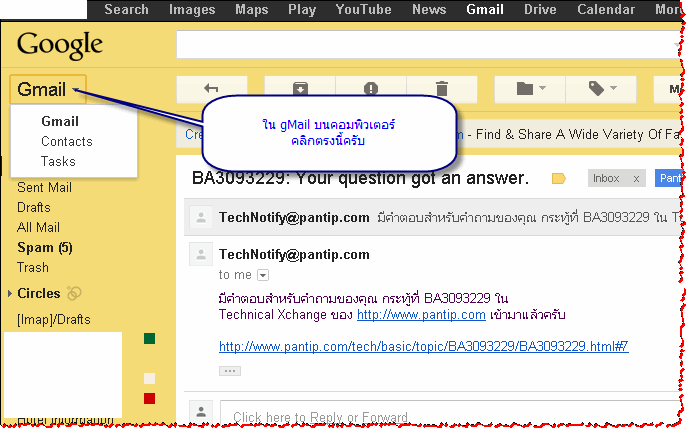The image size is (686, 428).
Task: Expand the Circles section triangle
Action: click(10, 294)
